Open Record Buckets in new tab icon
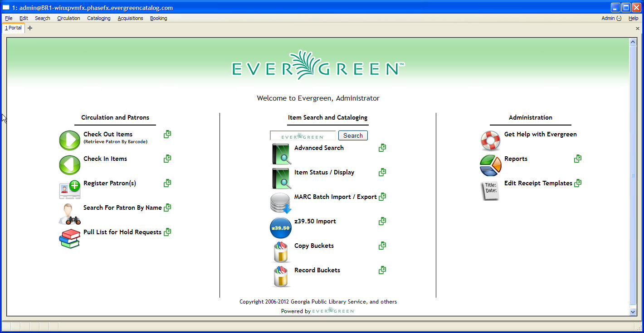This screenshot has height=333, width=644. pyautogui.click(x=382, y=270)
